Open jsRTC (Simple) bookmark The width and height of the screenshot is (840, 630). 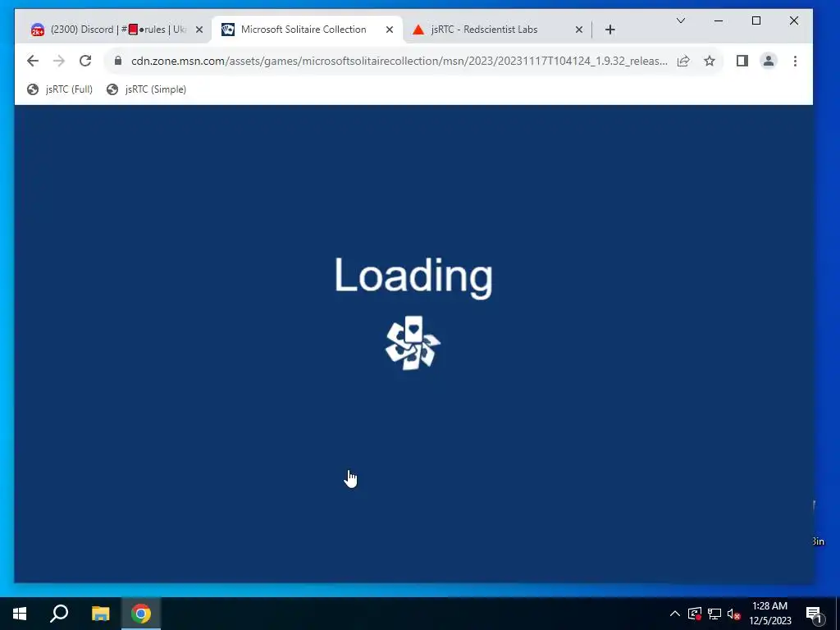pos(146,89)
